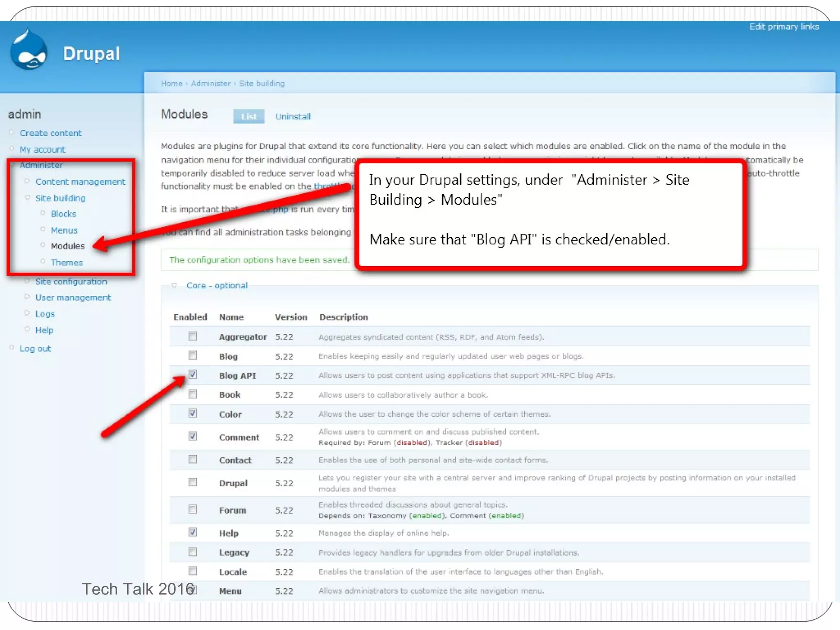
Task: Select the List tab
Action: [249, 116]
